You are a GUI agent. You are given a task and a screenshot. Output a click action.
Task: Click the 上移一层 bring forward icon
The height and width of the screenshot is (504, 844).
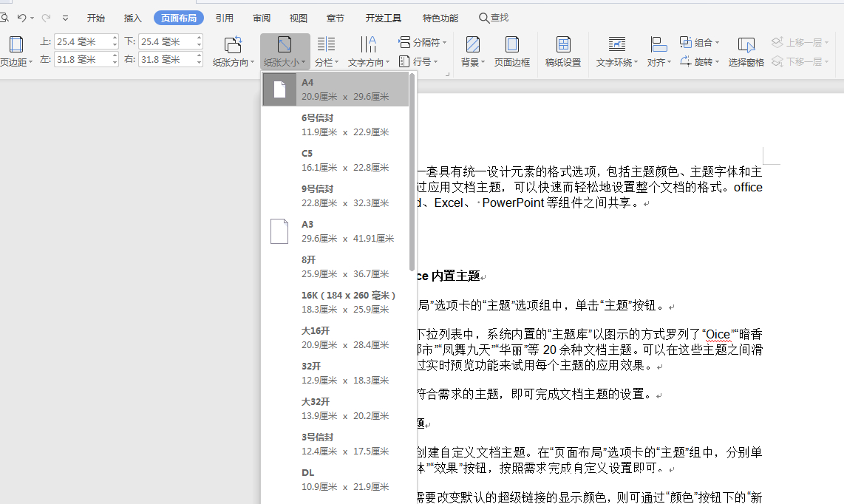click(x=777, y=42)
